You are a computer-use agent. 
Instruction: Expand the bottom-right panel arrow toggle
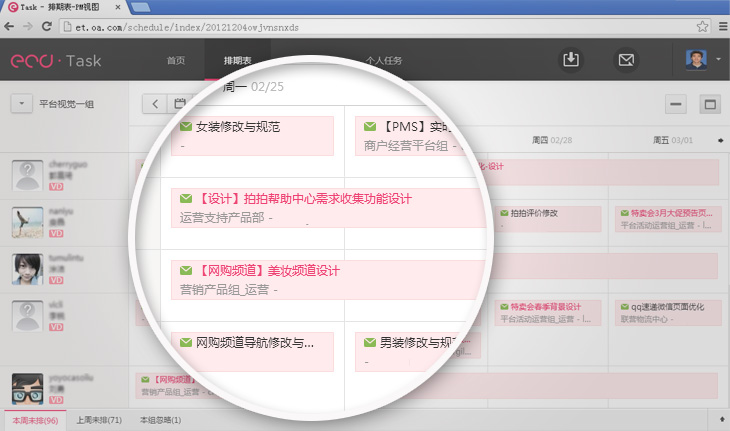point(720,419)
